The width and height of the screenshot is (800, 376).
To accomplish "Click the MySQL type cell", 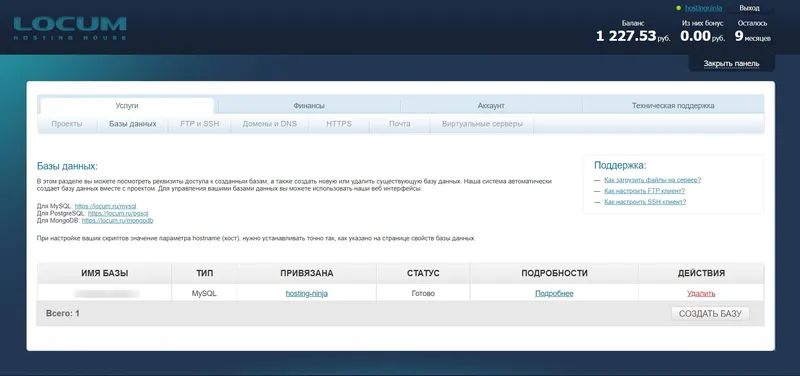I will tap(205, 293).
